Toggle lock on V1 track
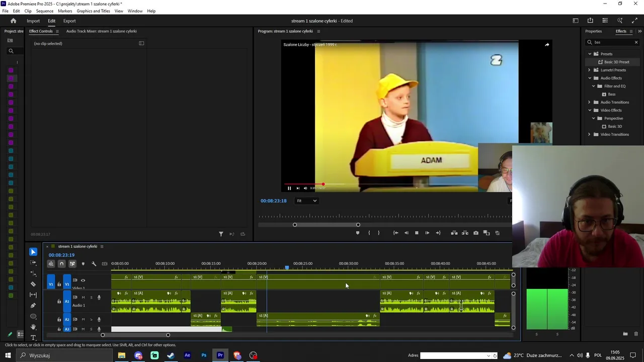This screenshot has height=362, width=644. [x=59, y=285]
